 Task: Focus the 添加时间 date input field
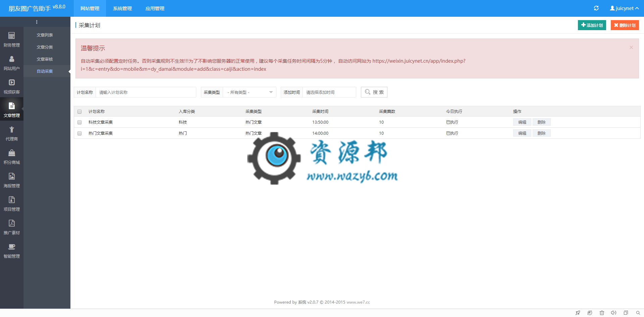click(329, 92)
